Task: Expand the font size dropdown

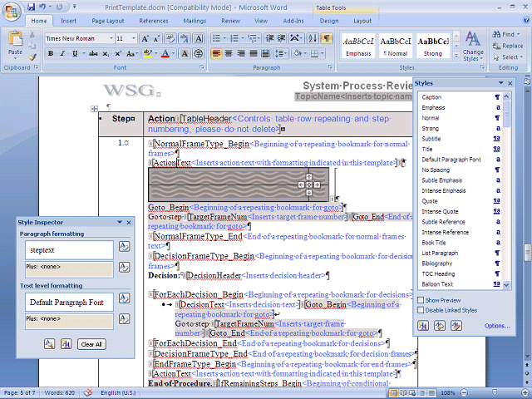Action: click(133, 39)
